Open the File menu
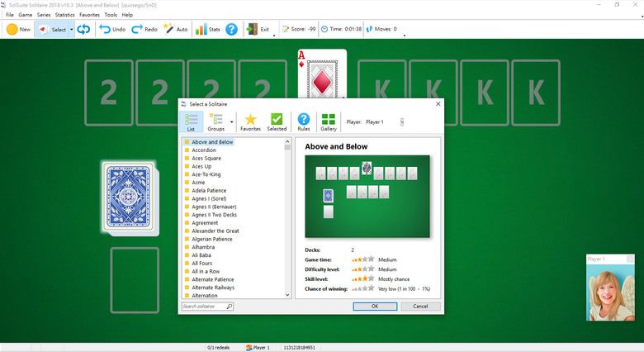Viewport: 644px width, 352px height. tap(10, 15)
